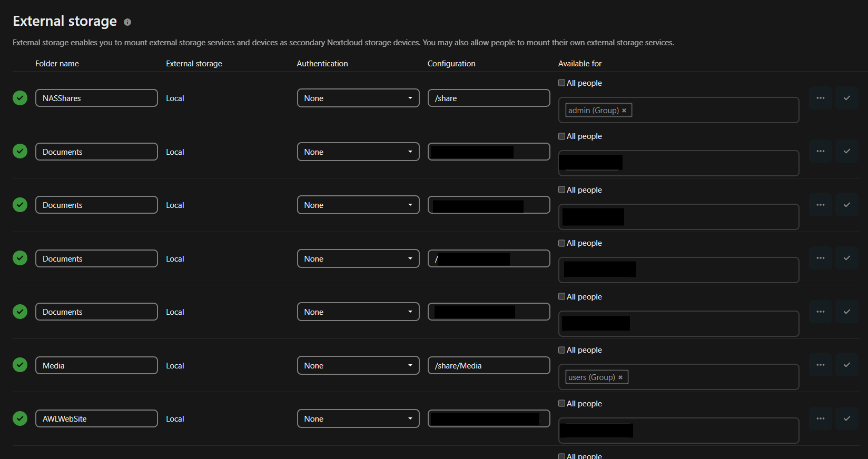Click status check of the third Documents row

(20, 258)
